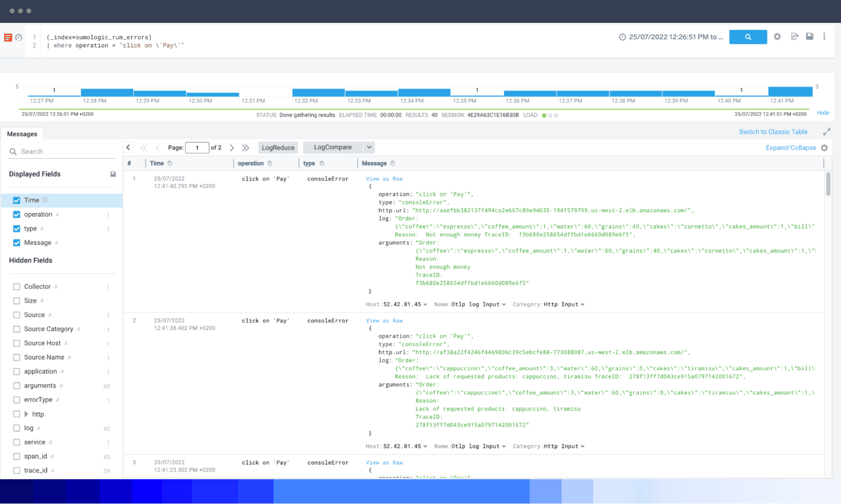Click the histogram bar at 12:41 PM
Viewport: 841px width, 504px height.
790,92
